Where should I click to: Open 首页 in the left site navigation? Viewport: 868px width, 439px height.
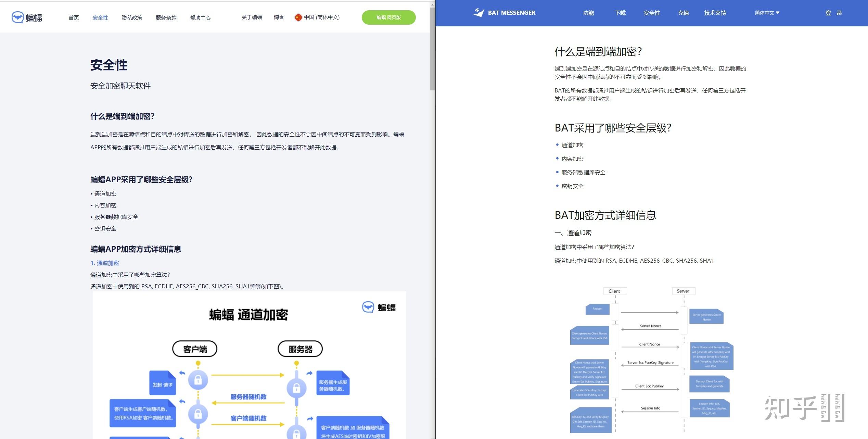pyautogui.click(x=74, y=17)
